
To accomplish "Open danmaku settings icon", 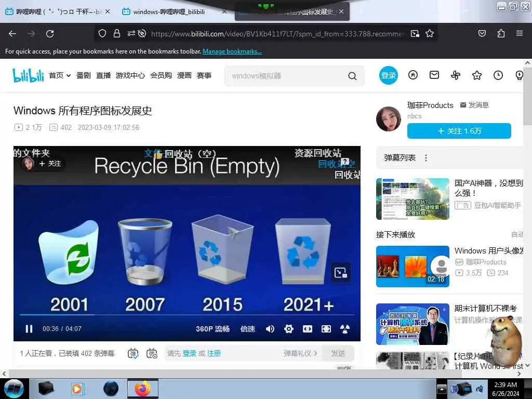I will point(152,353).
